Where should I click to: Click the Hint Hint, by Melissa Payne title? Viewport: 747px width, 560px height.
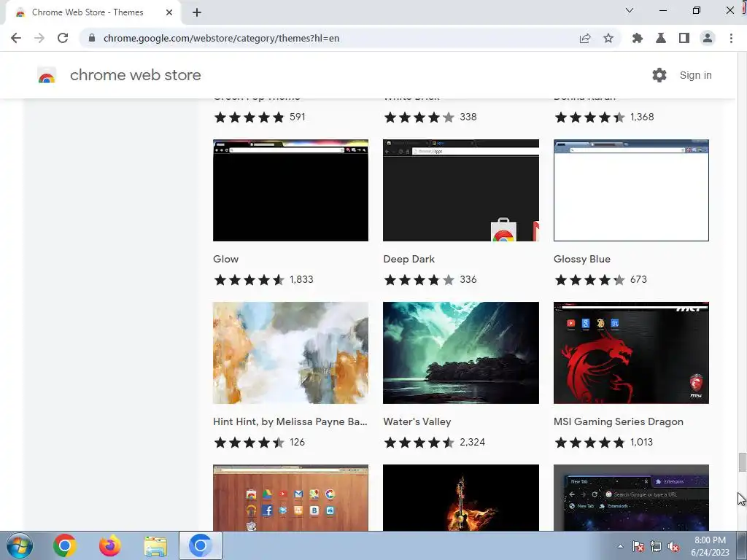click(290, 422)
